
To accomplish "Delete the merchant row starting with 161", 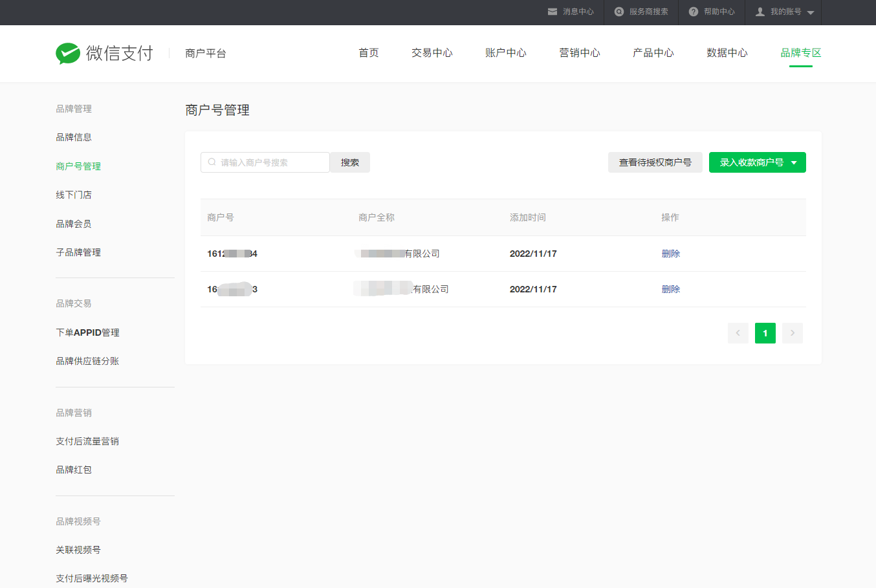I will (671, 254).
